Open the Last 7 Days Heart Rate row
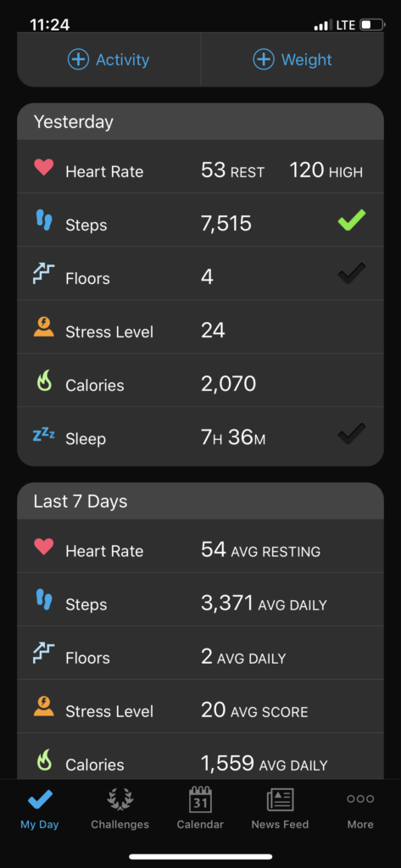This screenshot has height=868, width=401. [200, 547]
